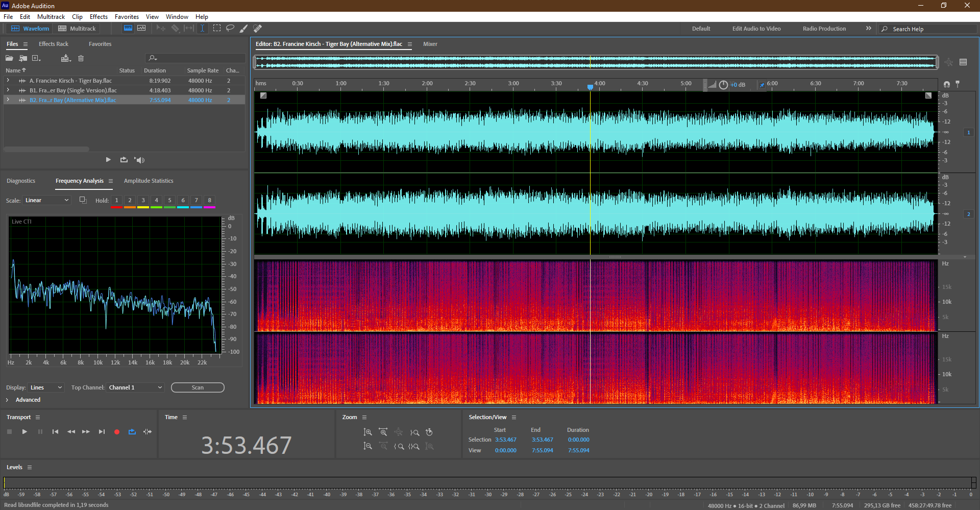Switch to Waveform view

pos(30,29)
